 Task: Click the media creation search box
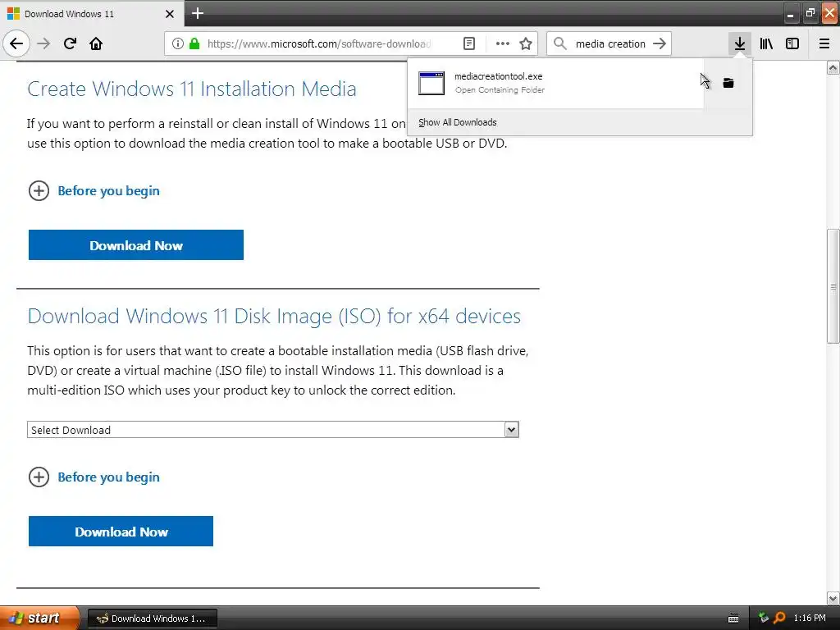click(610, 43)
